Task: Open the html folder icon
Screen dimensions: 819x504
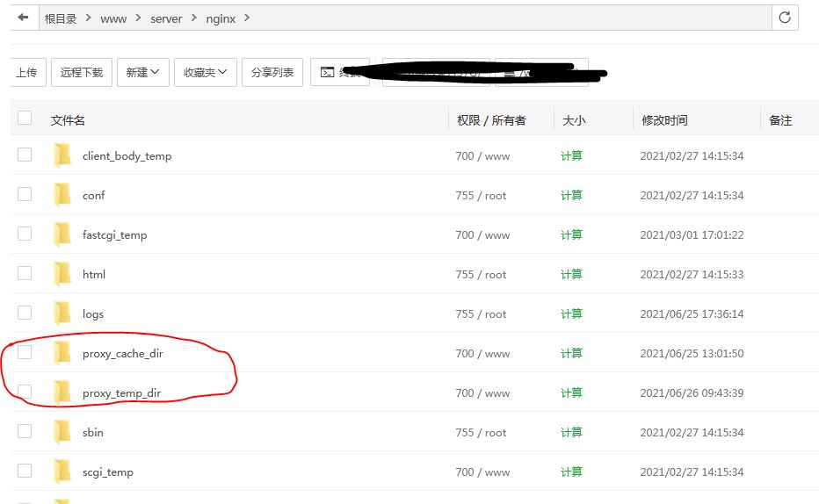Action: (x=62, y=275)
